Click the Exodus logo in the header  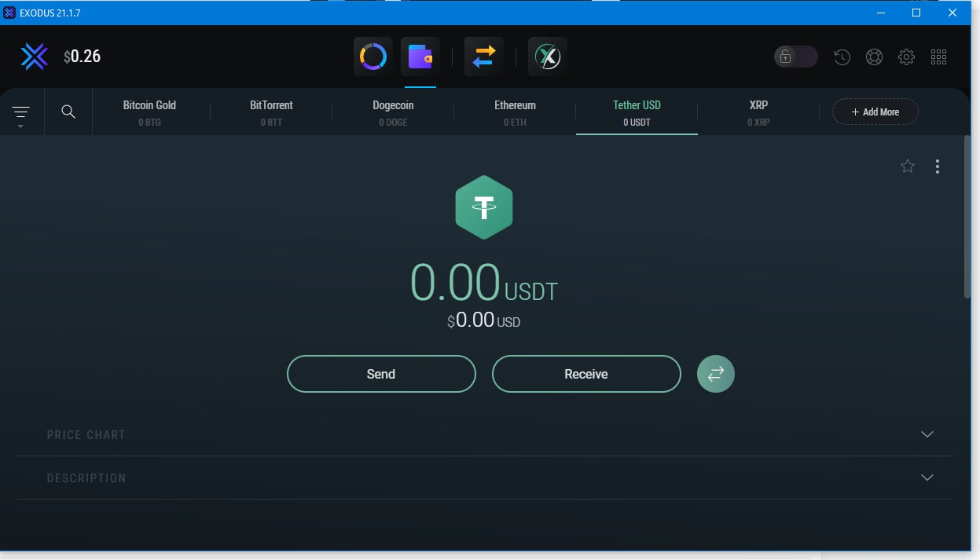point(35,57)
